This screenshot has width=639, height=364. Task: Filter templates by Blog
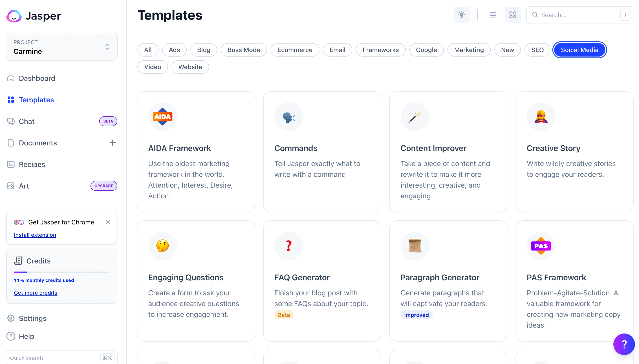point(204,50)
